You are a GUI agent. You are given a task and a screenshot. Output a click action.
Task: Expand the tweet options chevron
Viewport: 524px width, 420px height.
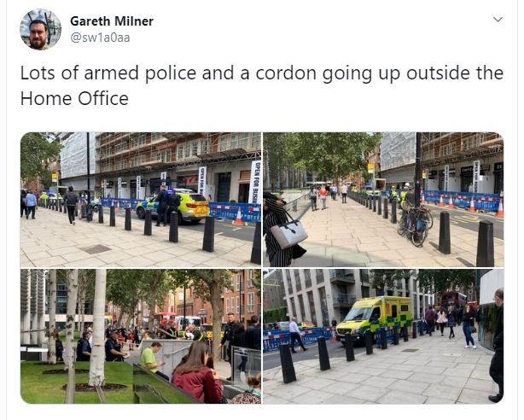pos(498,20)
